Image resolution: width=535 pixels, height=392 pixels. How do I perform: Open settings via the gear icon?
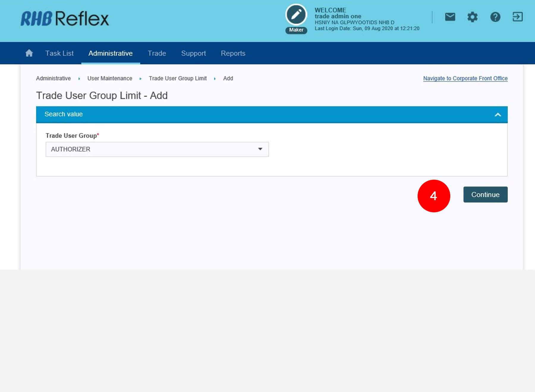(472, 17)
